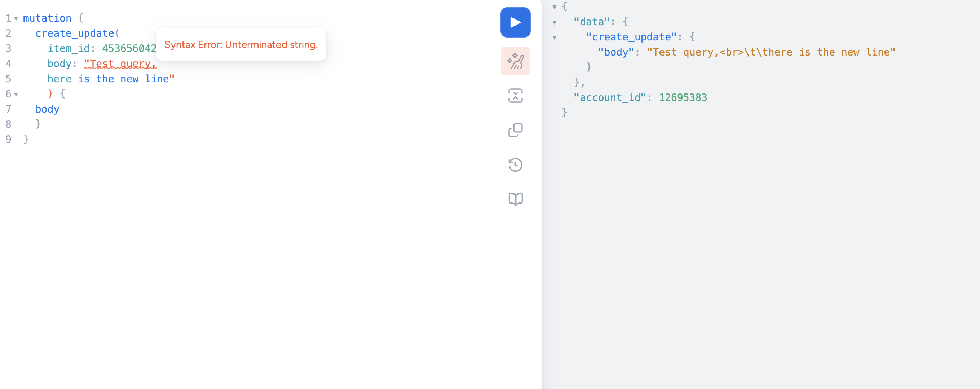The height and width of the screenshot is (389, 980).
Task: Click the mutation keyword on line 1
Action: [47, 18]
